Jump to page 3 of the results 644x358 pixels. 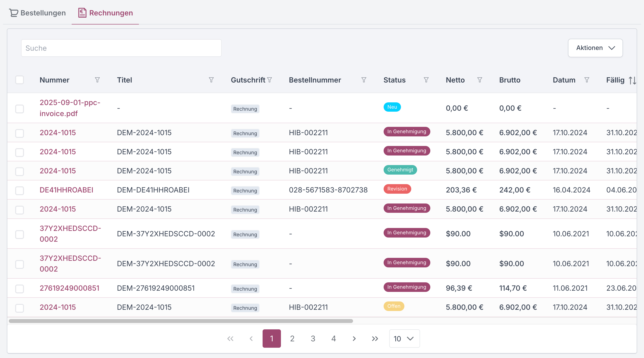click(313, 339)
